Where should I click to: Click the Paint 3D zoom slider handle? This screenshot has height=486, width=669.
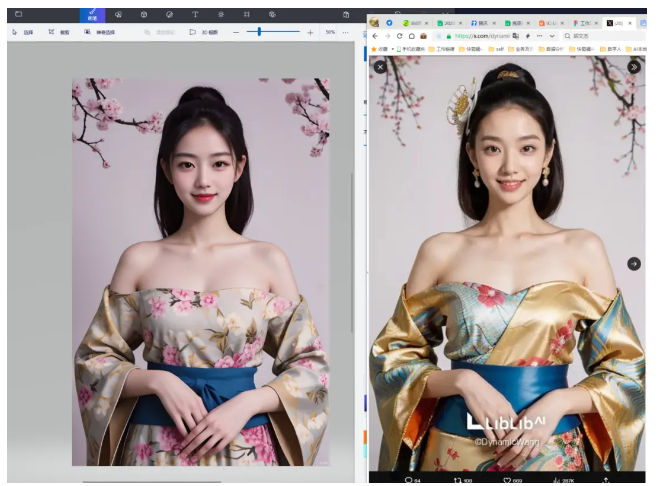click(259, 32)
